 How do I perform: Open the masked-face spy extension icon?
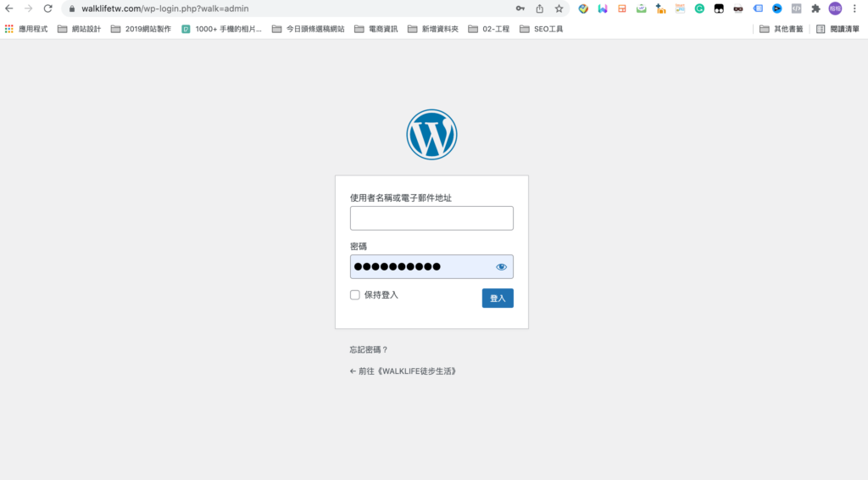pyautogui.click(x=738, y=8)
